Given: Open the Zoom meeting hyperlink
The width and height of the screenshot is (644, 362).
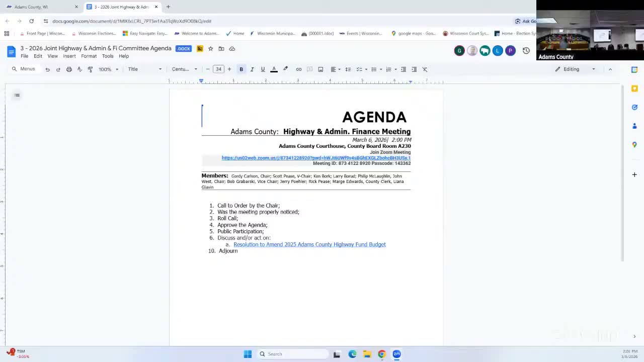Looking at the screenshot, I should click(x=316, y=158).
